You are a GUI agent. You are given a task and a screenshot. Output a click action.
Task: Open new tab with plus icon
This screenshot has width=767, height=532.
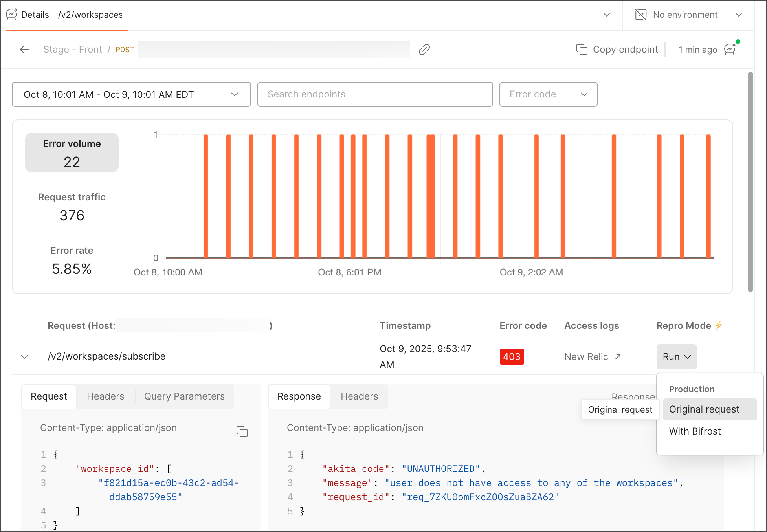click(150, 15)
